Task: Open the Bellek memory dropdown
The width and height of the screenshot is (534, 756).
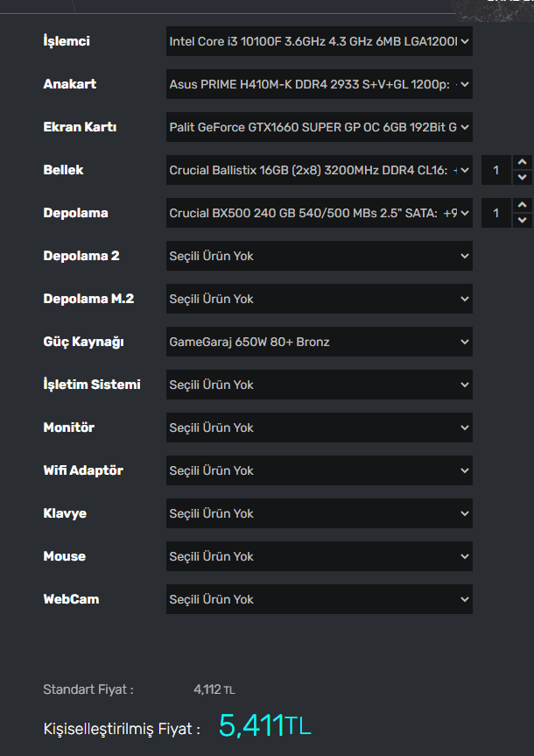Action: click(319, 170)
